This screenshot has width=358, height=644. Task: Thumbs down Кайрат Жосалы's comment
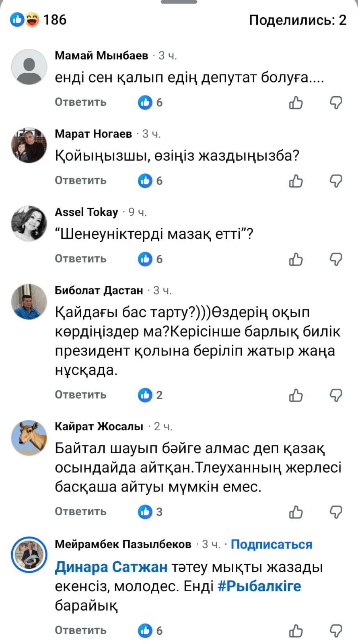pos(335,512)
